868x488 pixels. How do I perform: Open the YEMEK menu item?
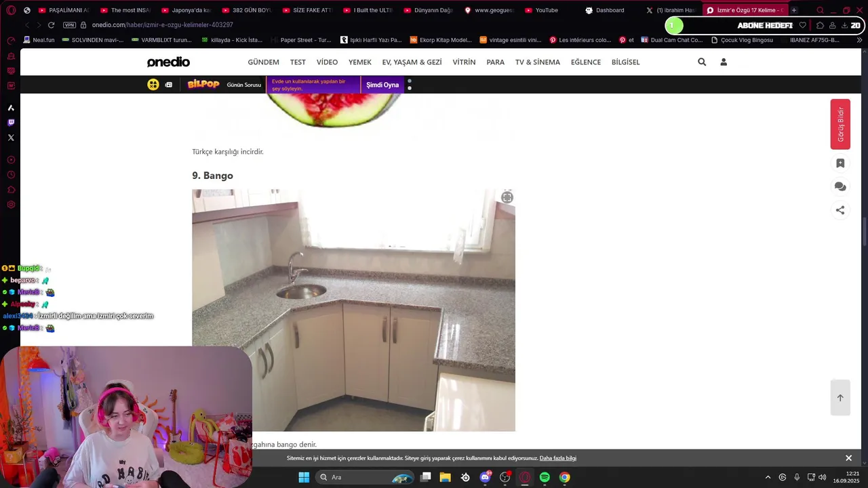pyautogui.click(x=360, y=62)
